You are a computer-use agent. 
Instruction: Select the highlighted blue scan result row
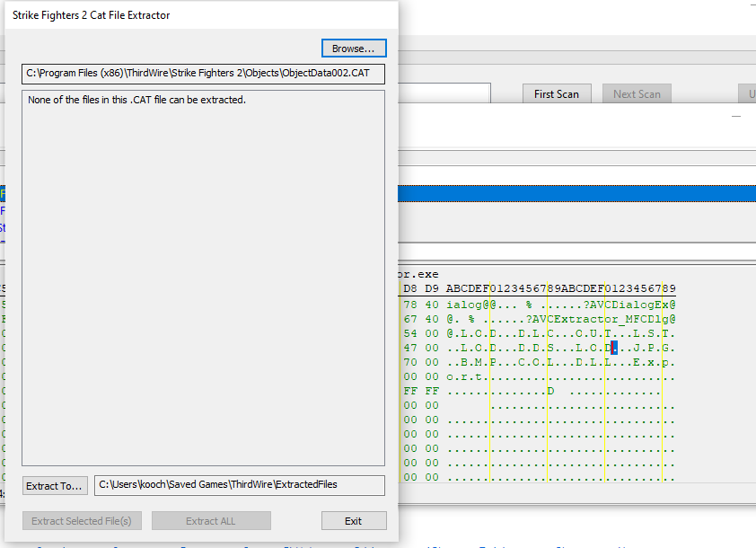[575, 194]
